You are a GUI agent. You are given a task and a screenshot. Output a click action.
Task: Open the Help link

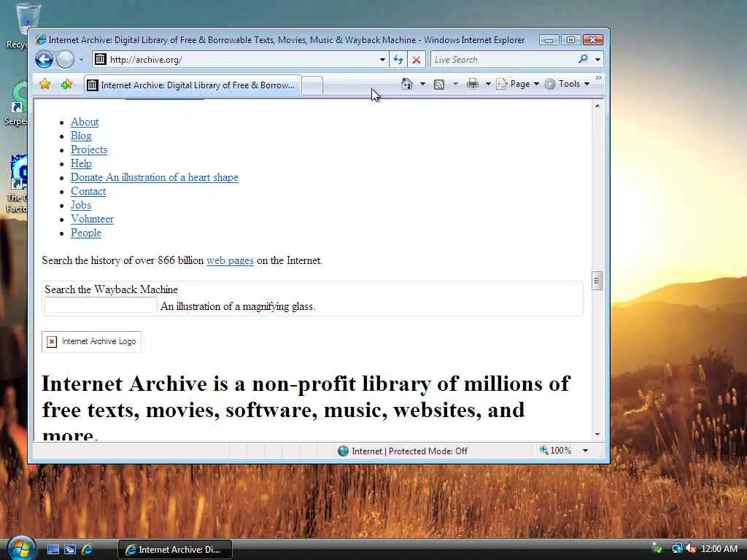(x=81, y=163)
